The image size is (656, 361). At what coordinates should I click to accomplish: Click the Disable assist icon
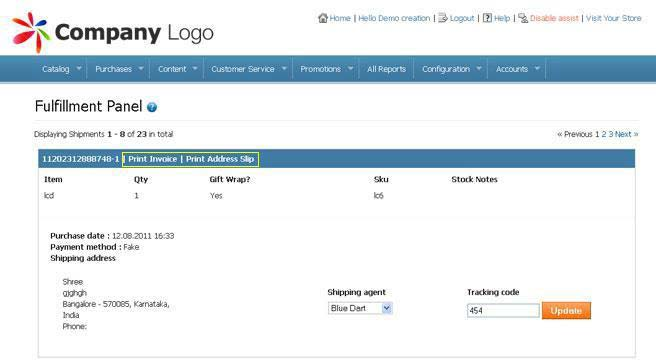pos(523,18)
